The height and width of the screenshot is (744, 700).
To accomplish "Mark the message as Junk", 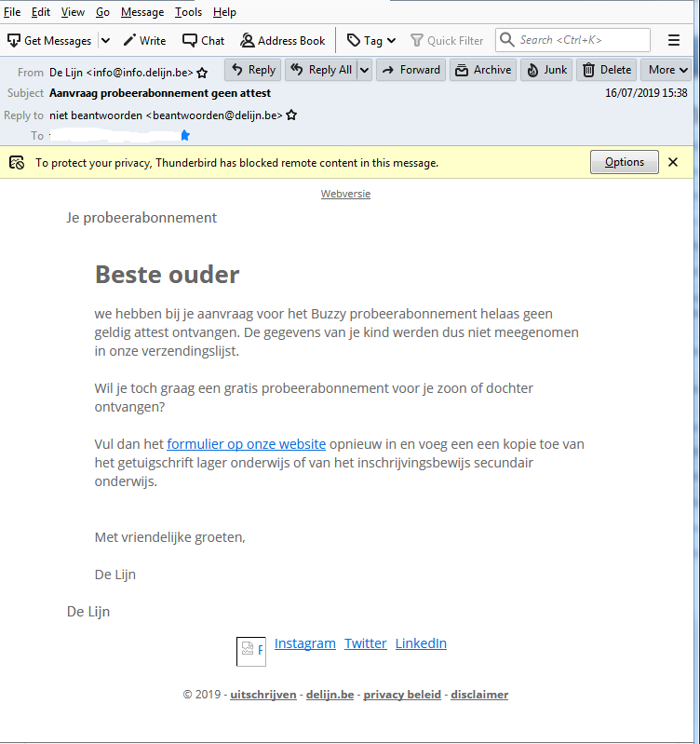I will pyautogui.click(x=546, y=70).
